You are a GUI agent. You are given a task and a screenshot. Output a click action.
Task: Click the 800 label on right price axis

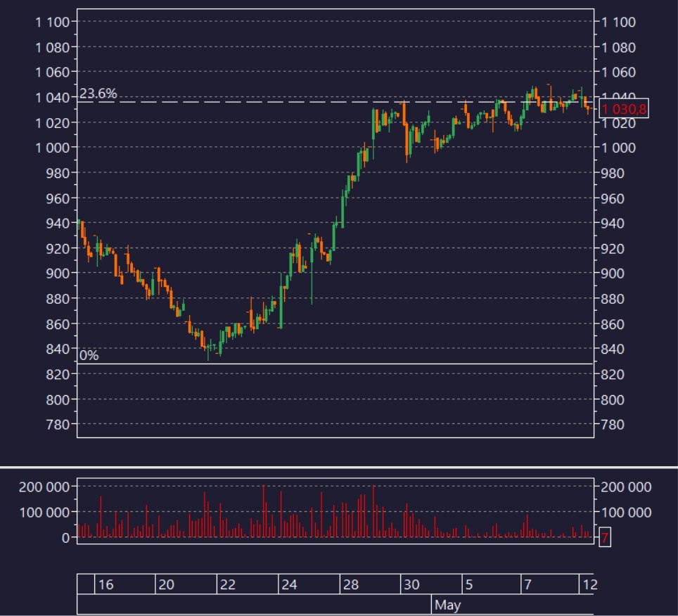click(x=613, y=400)
